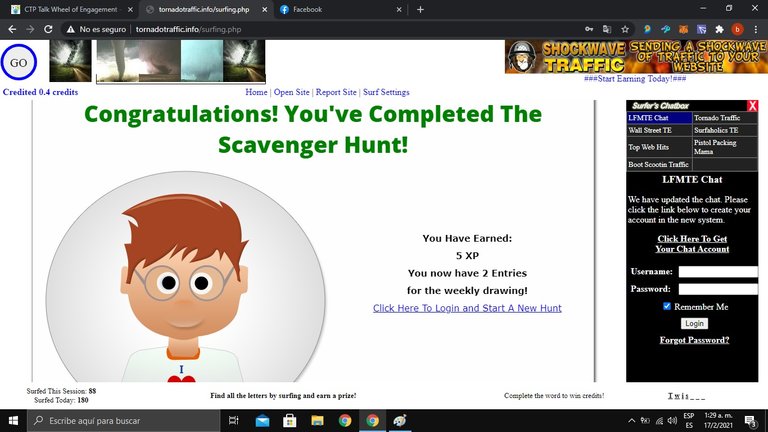Click the chat Username field
The width and height of the screenshot is (768, 432).
click(x=718, y=272)
